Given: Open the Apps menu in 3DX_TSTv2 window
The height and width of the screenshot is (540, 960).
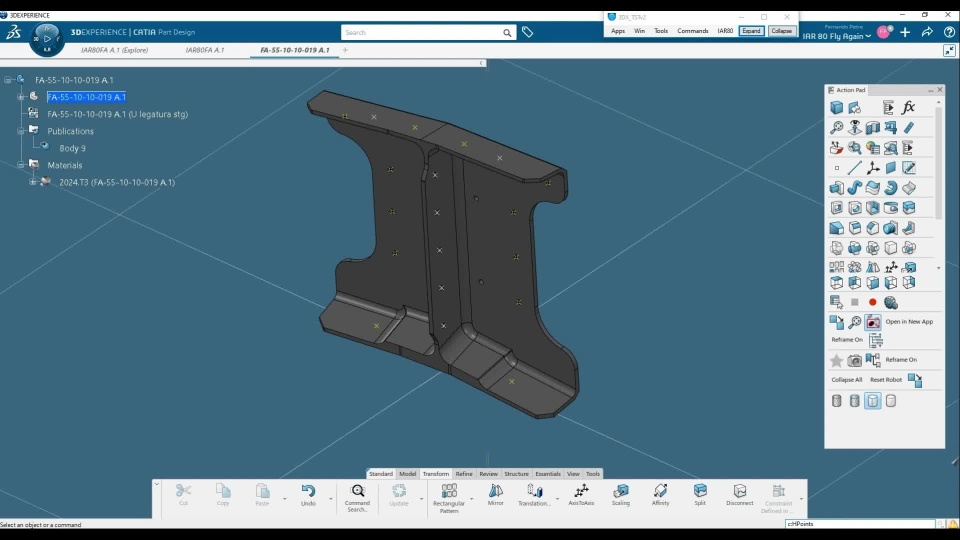Looking at the screenshot, I should click(x=618, y=31).
